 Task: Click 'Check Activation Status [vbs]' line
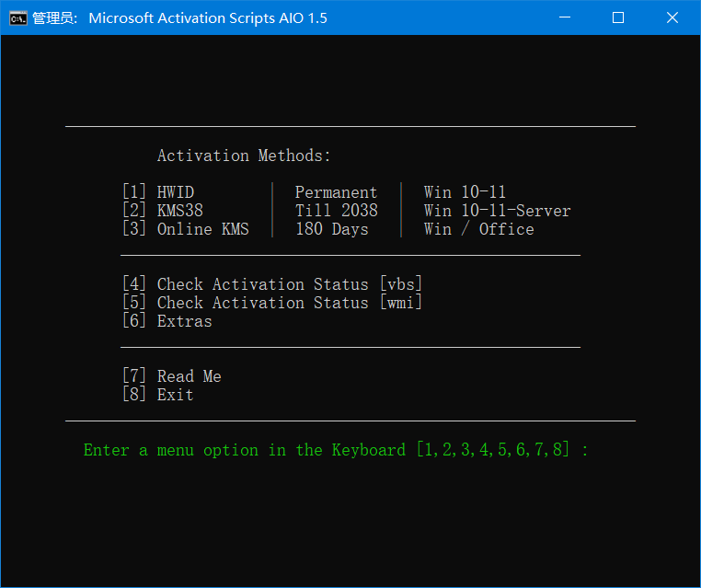point(272,284)
